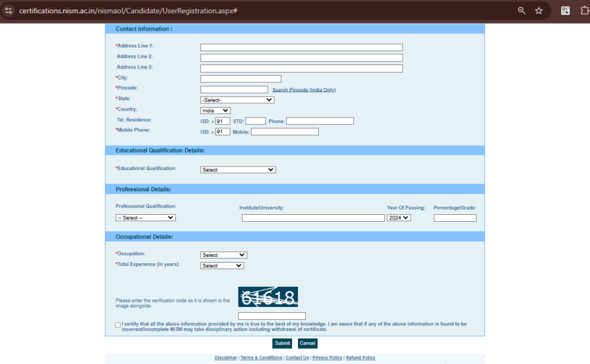Click the browser URL address text
The image size is (590, 364).
[128, 10]
